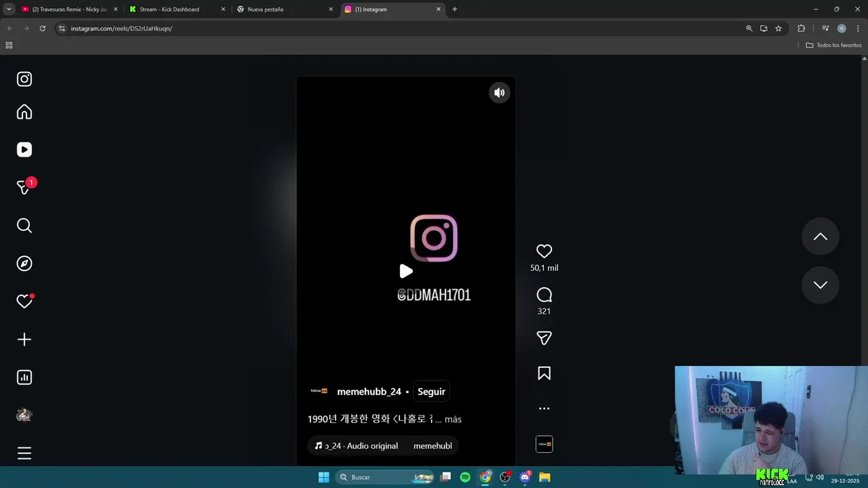Viewport: 868px width, 488px height.
Task: Share the reel via paper plane
Action: click(x=544, y=338)
